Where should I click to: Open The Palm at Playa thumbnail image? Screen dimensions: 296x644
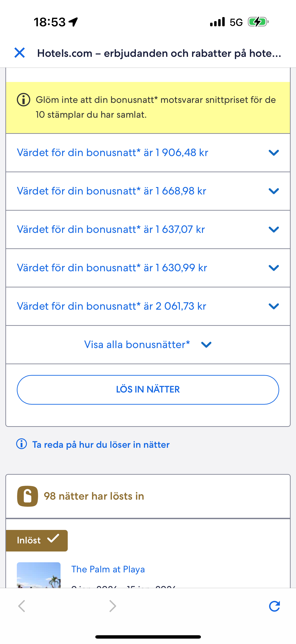(x=39, y=575)
